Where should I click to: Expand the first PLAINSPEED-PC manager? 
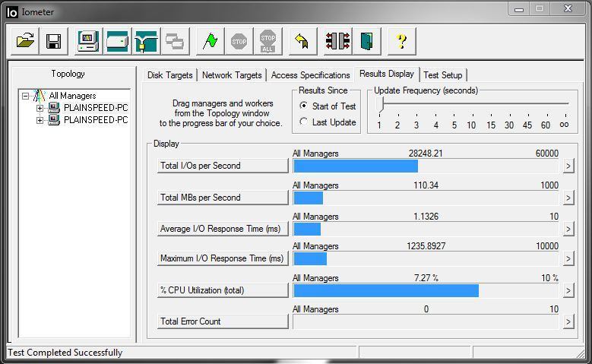click(x=40, y=108)
